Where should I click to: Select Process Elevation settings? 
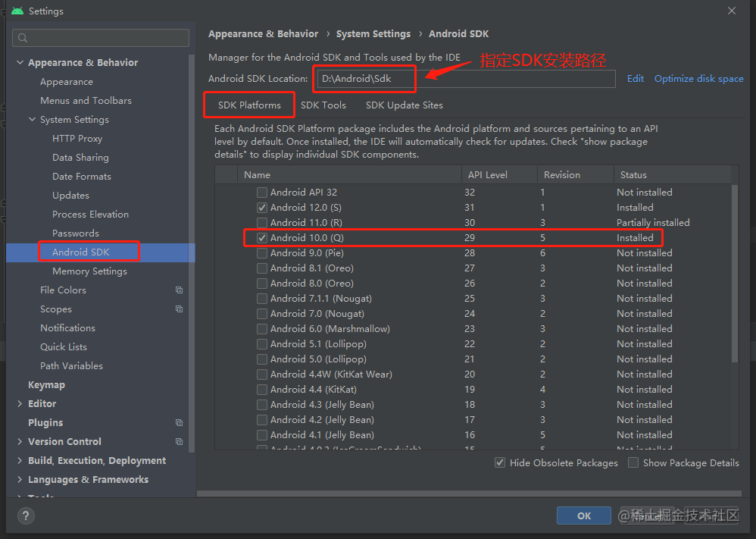(x=90, y=215)
